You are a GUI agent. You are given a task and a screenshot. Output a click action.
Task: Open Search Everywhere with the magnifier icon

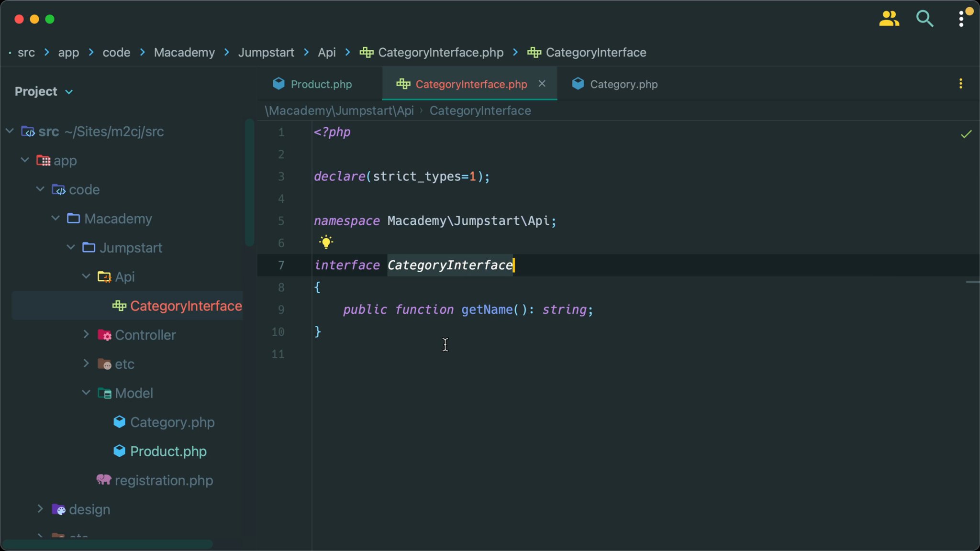tap(924, 19)
